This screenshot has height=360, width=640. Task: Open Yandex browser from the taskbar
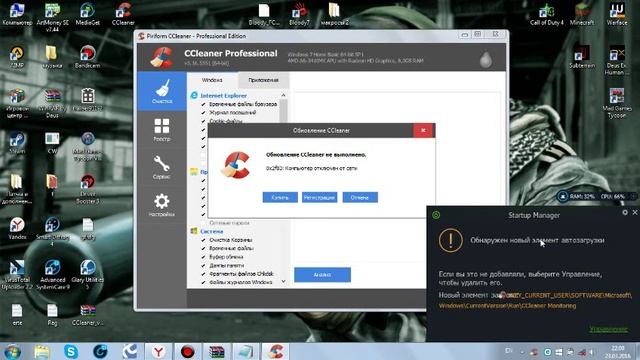(x=158, y=351)
